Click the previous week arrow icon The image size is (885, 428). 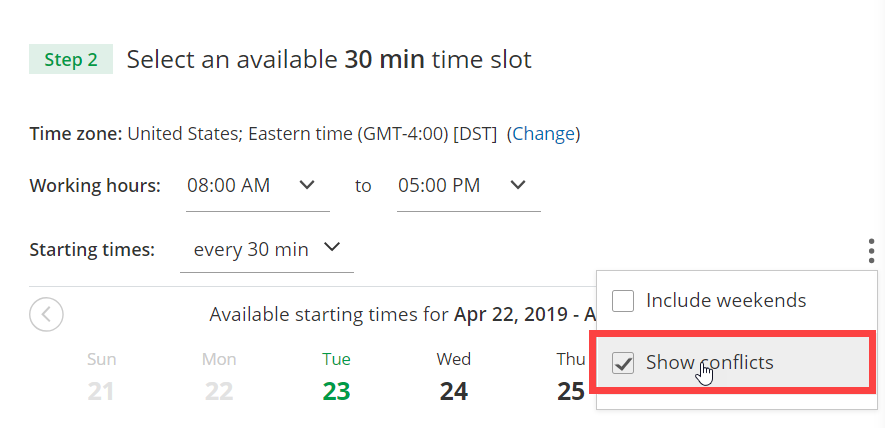[x=47, y=314]
